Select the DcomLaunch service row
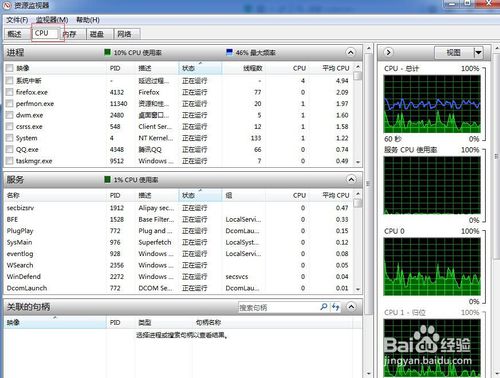This screenshot has width=500, height=378. point(178,288)
